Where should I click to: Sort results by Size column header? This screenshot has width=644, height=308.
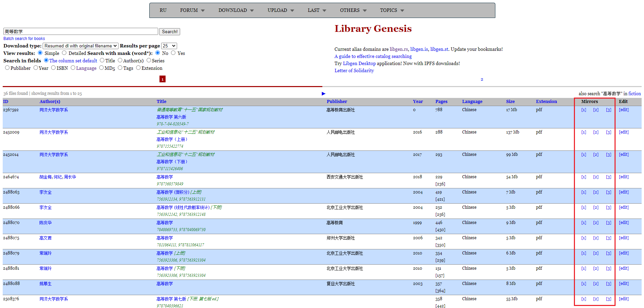(x=510, y=101)
